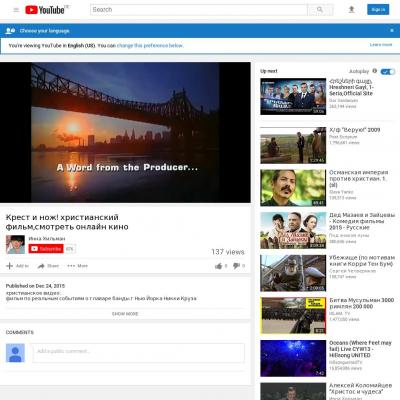Click the Oceans Hillsong video thumbnail

(x=293, y=358)
